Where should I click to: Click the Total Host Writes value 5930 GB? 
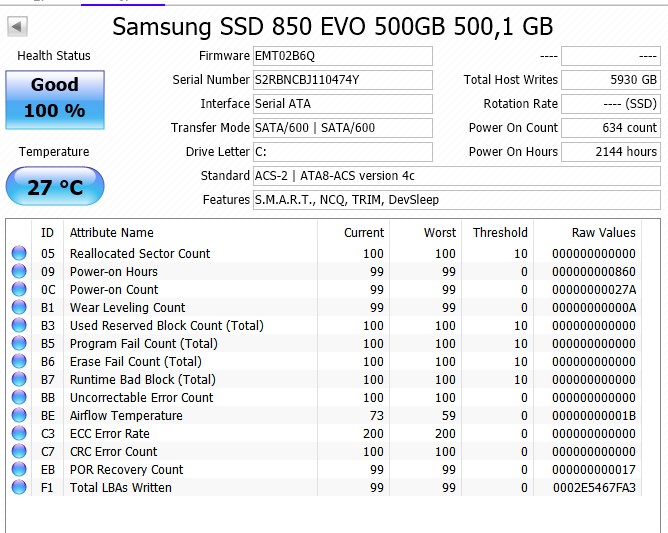pos(611,80)
